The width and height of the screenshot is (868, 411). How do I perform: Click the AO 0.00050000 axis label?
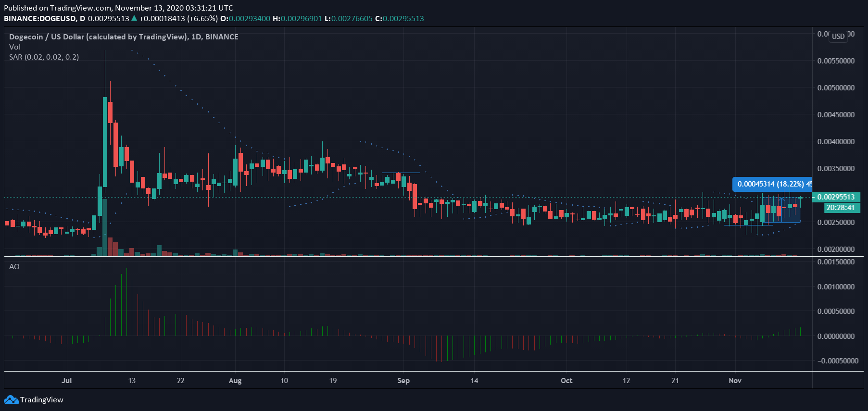[836, 311]
